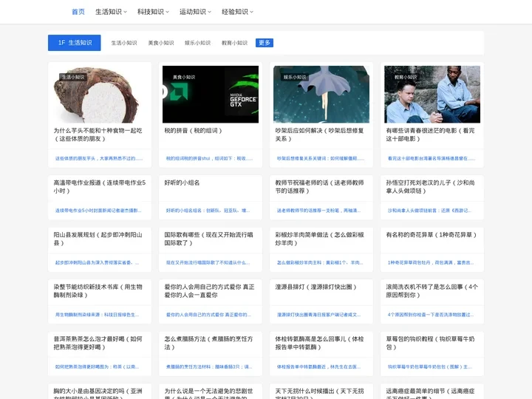The width and height of the screenshot is (532, 399).
Task: Open article 天下无拐什么时候播出
Action: click(319, 393)
